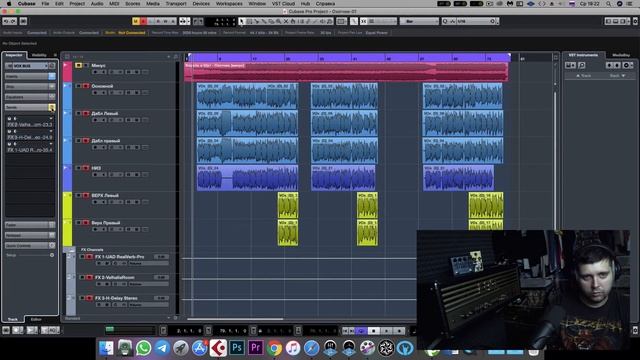Viewport: 640px width, 360px height.
Task: Unmute the Минус track
Action: pos(78,65)
